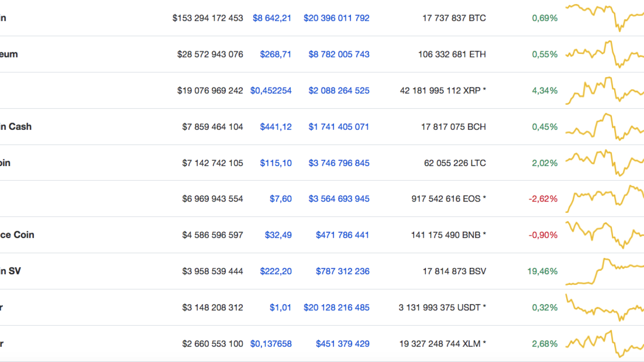Click the Bitcoin SV volume $787 312 236
644x362 pixels.
tap(343, 271)
